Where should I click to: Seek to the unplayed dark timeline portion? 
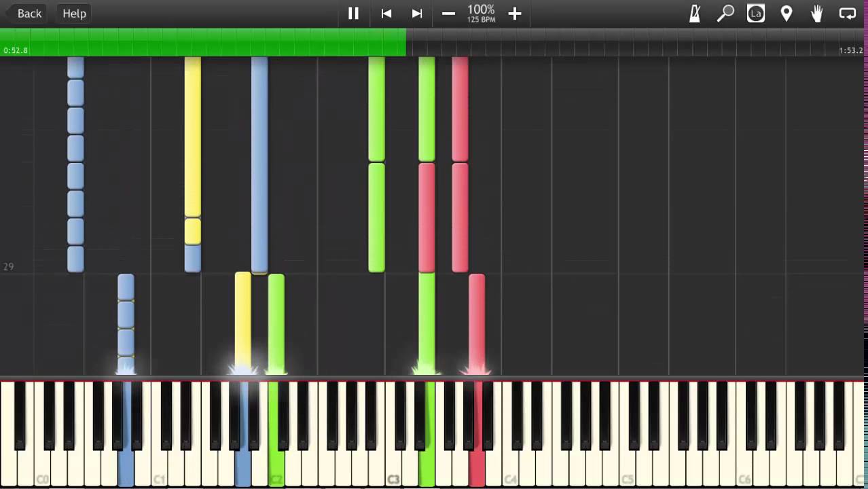point(636,42)
